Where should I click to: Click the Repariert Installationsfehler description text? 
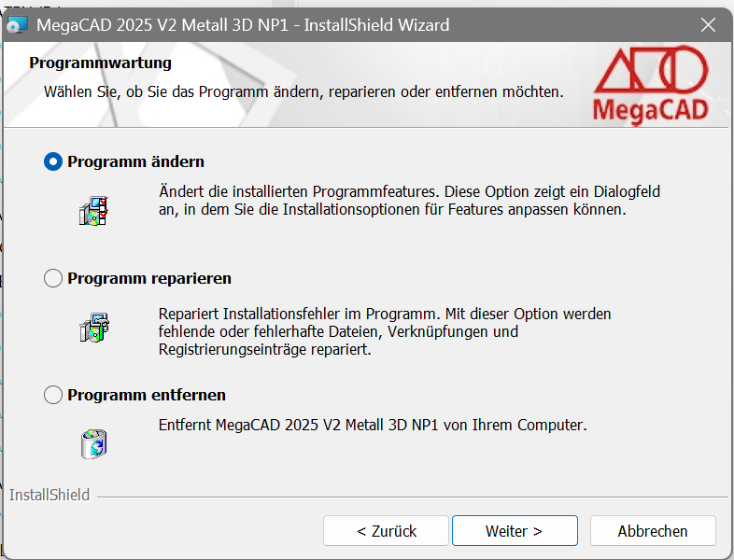point(385,331)
